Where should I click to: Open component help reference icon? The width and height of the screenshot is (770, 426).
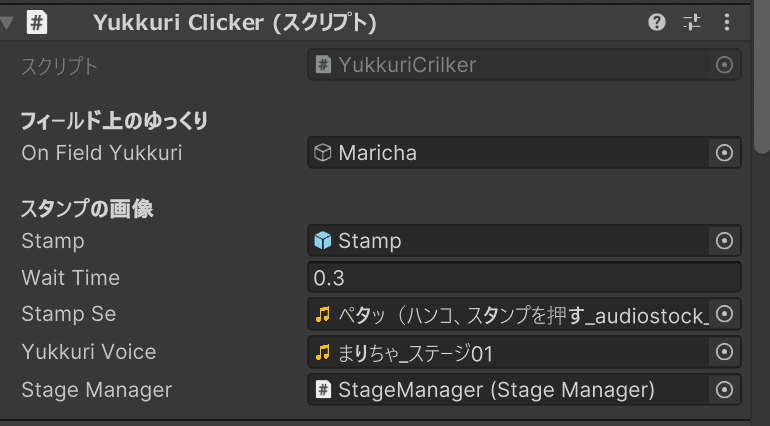click(657, 22)
